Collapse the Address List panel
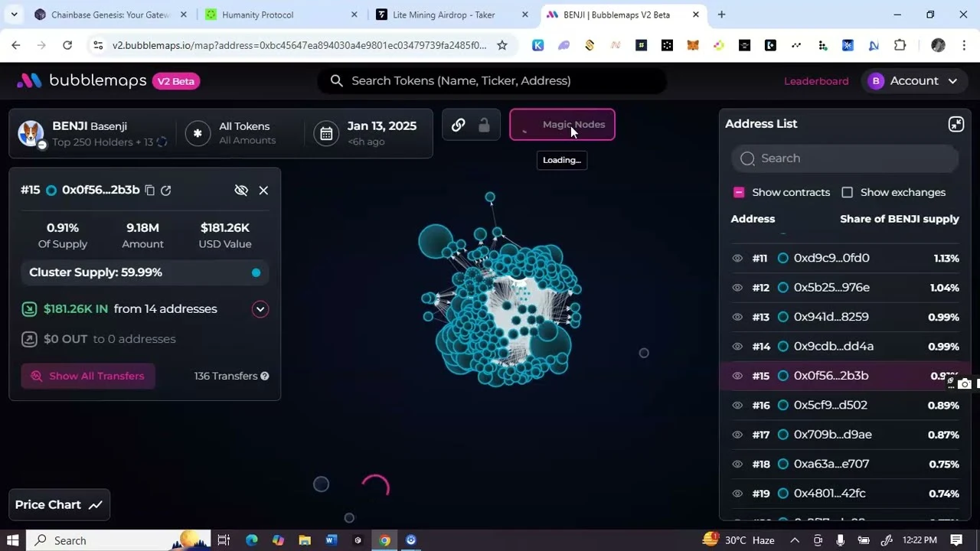Image resolution: width=980 pixels, height=551 pixels. tap(955, 124)
